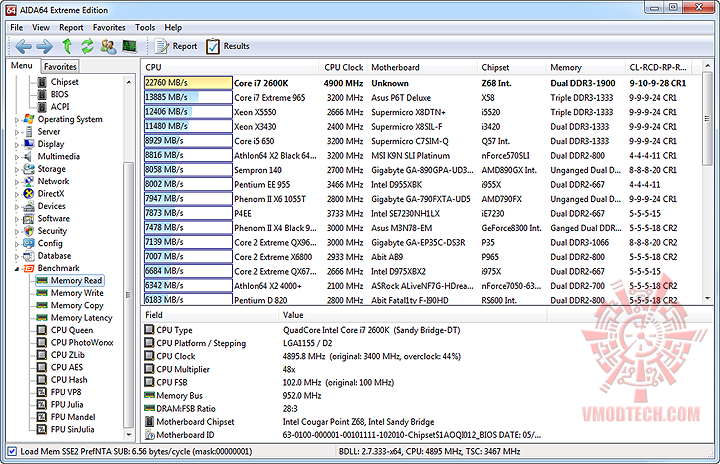Screen dimensions: 720x464
Task: Select the FPU SinJulia benchmark
Action: [66, 429]
